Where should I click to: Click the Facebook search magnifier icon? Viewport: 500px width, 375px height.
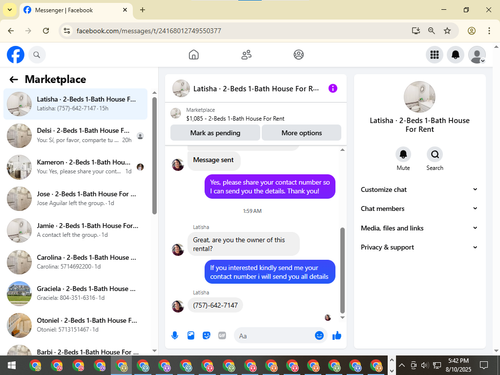(37, 55)
